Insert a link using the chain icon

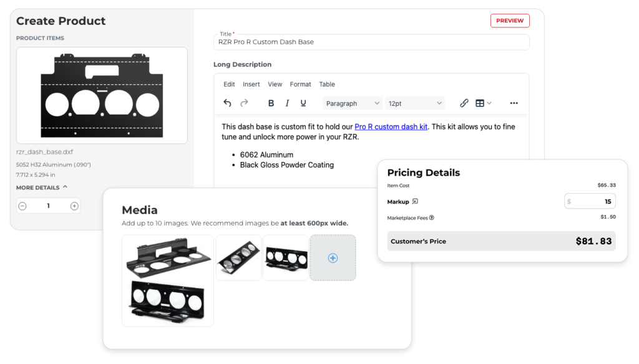(464, 103)
